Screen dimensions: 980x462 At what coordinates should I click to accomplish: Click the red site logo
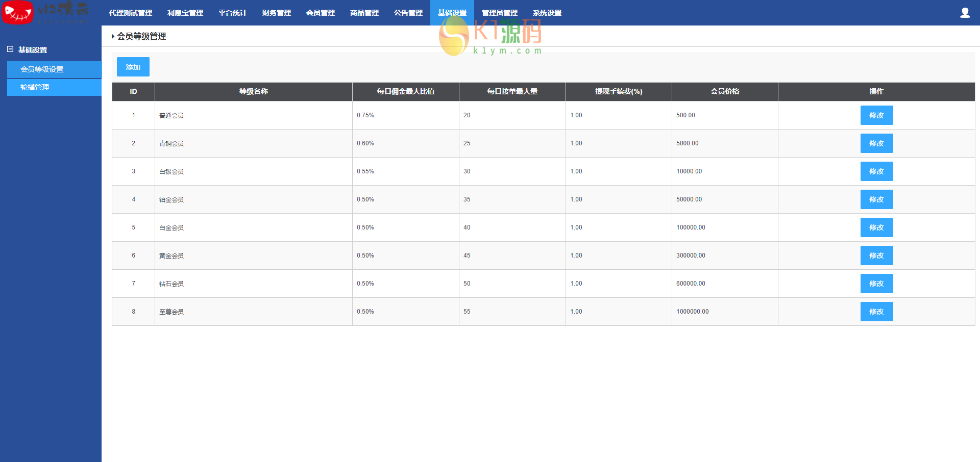pos(18,12)
